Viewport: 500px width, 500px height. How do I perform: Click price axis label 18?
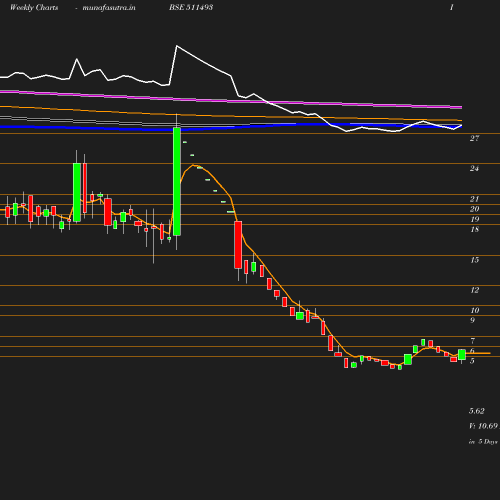[x=474, y=229]
